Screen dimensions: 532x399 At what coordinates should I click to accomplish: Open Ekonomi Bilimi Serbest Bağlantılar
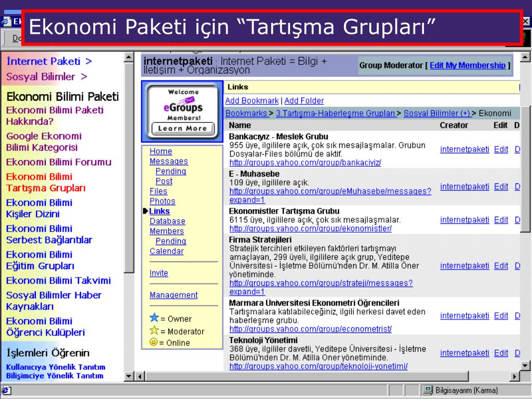tap(49, 234)
